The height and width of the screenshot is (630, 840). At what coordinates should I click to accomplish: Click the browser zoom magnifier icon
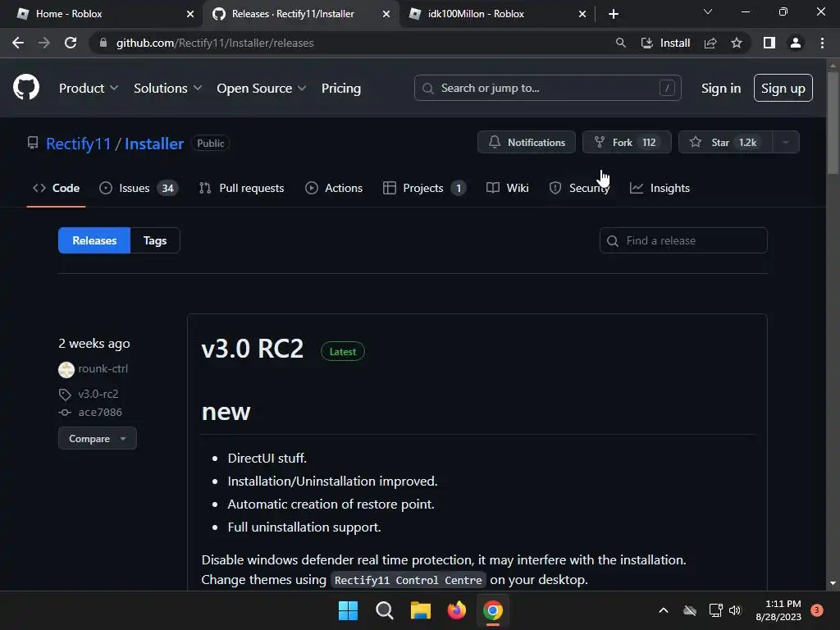(x=620, y=43)
